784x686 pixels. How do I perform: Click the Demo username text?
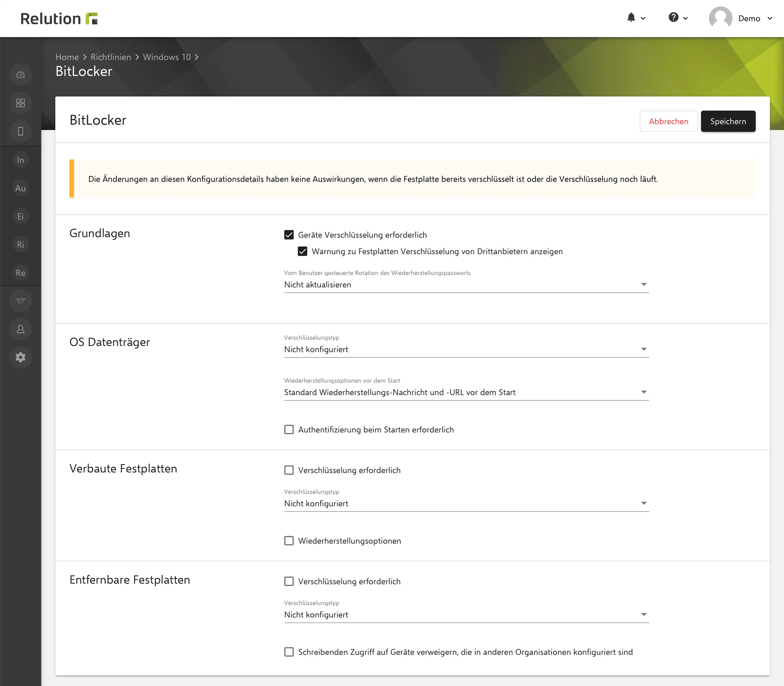pos(749,18)
